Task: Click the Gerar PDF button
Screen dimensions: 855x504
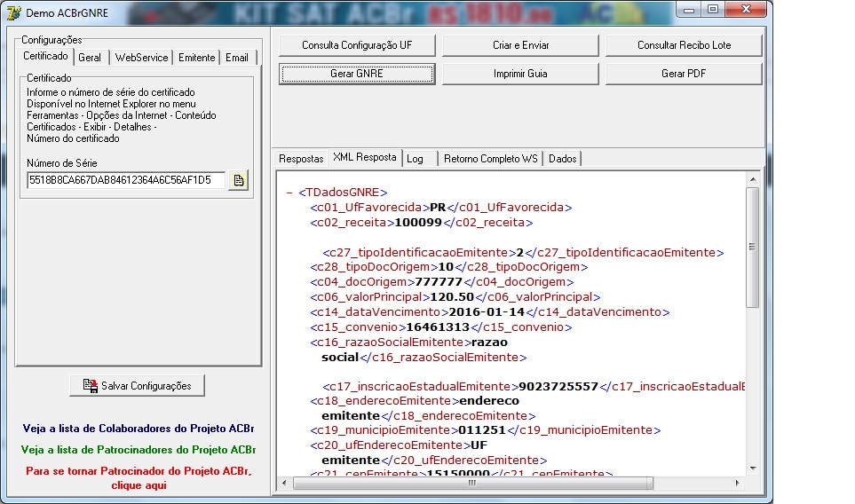Action: [x=684, y=74]
